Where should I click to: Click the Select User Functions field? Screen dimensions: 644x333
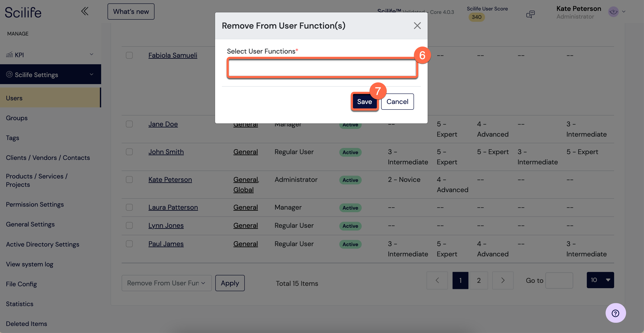pyautogui.click(x=322, y=68)
